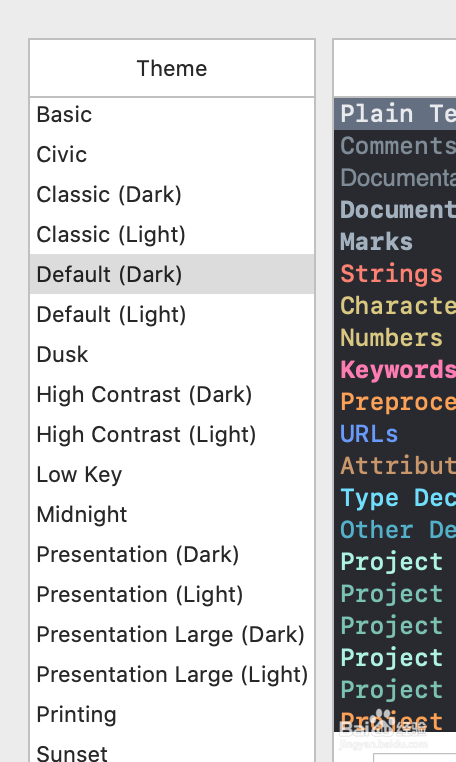Choose Presentation Large (Dark) theme
The image size is (456, 762).
coord(172,635)
